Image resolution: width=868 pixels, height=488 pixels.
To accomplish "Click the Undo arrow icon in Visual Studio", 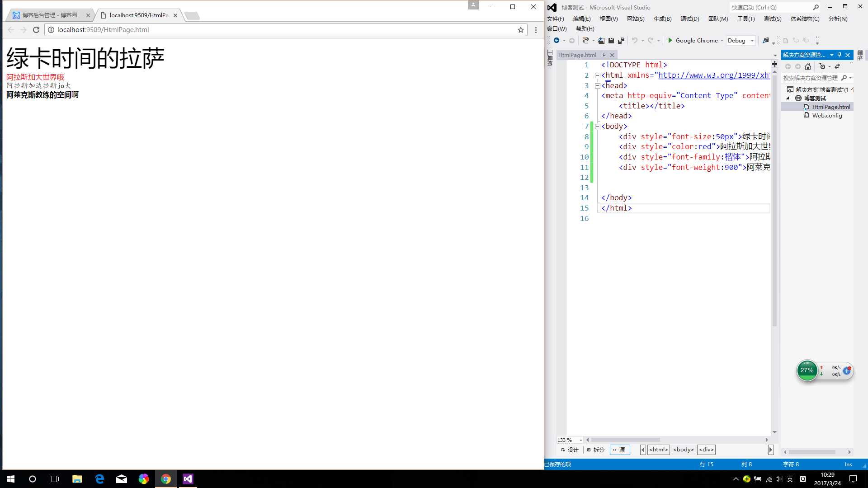I will point(635,41).
